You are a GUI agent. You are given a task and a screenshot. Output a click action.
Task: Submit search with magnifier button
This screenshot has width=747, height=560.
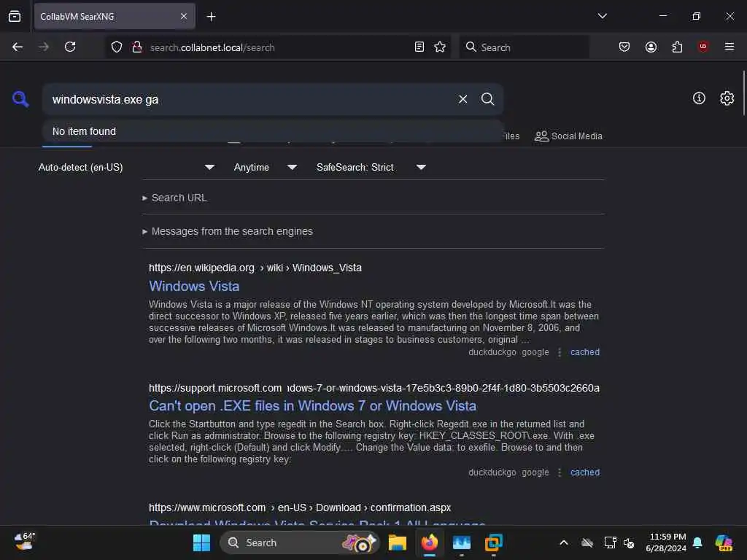(487, 99)
